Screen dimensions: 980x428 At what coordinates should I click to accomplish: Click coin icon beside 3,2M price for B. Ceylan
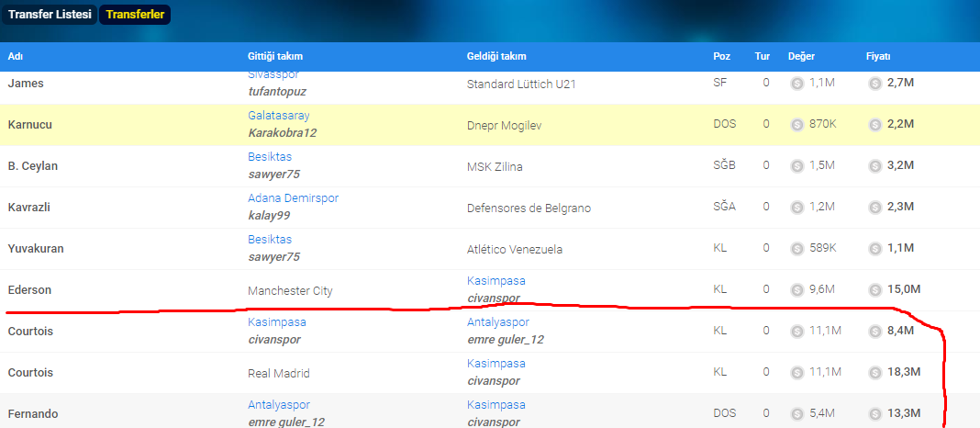[875, 166]
